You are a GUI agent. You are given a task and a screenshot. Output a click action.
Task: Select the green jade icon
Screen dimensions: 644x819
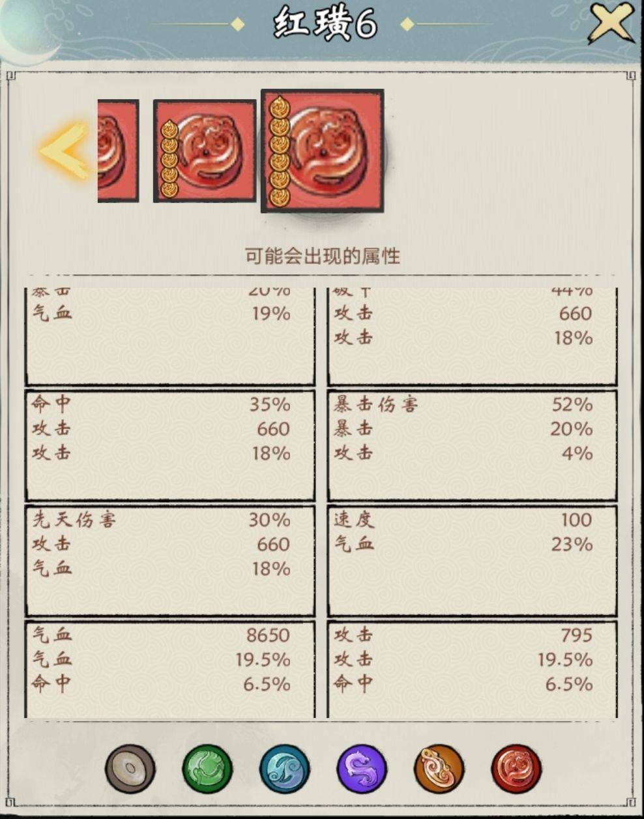point(207,770)
